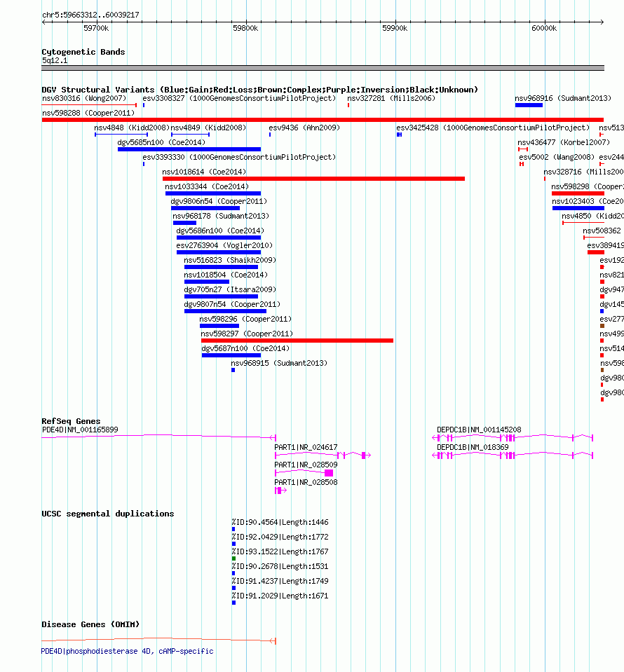
Task: Click the nsv328716 variant label
Action: coord(584,172)
